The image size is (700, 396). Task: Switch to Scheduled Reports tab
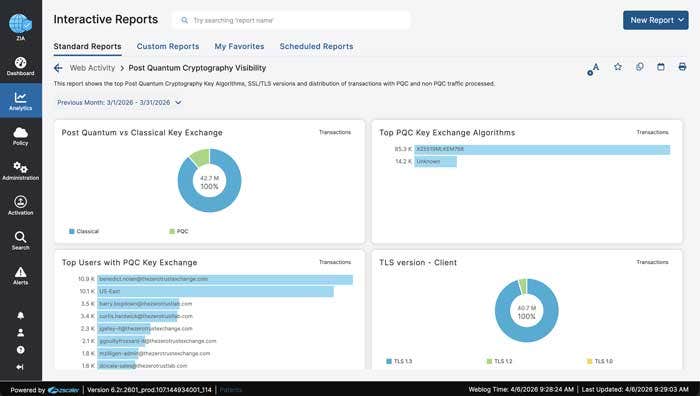pos(316,46)
